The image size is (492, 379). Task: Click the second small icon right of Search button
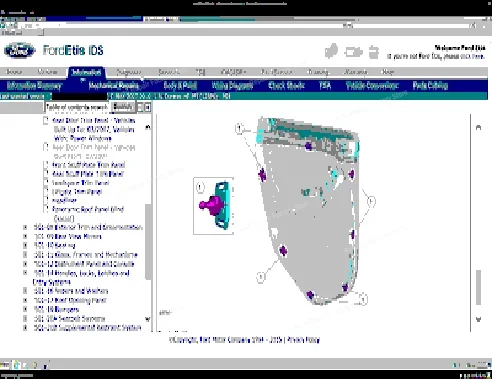pos(147,107)
